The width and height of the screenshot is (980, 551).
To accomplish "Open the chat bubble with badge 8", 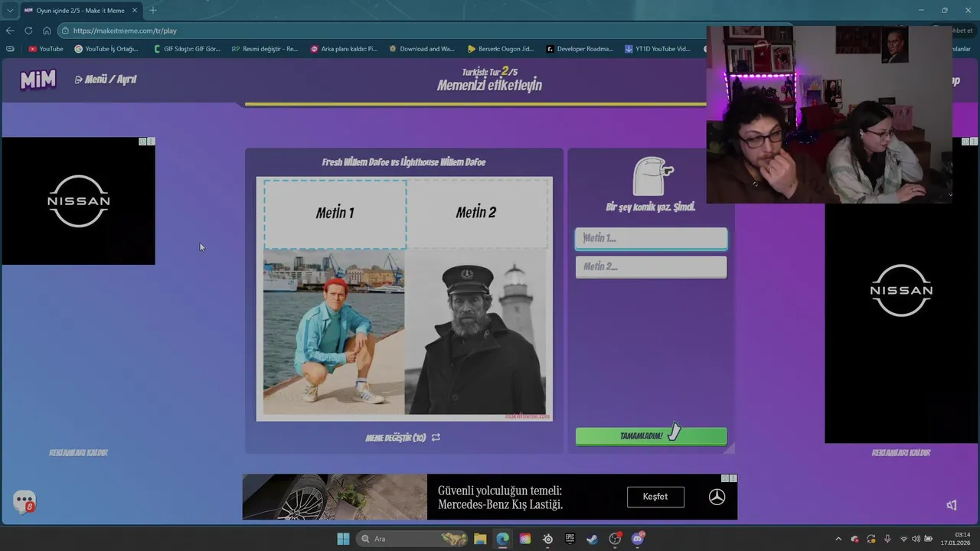I will pyautogui.click(x=24, y=502).
